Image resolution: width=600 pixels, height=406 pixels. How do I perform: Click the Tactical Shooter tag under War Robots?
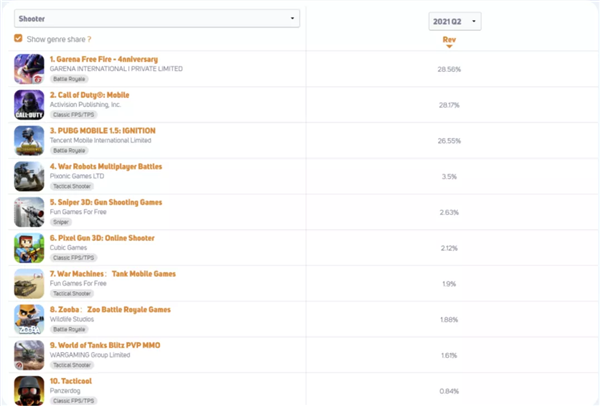72,186
